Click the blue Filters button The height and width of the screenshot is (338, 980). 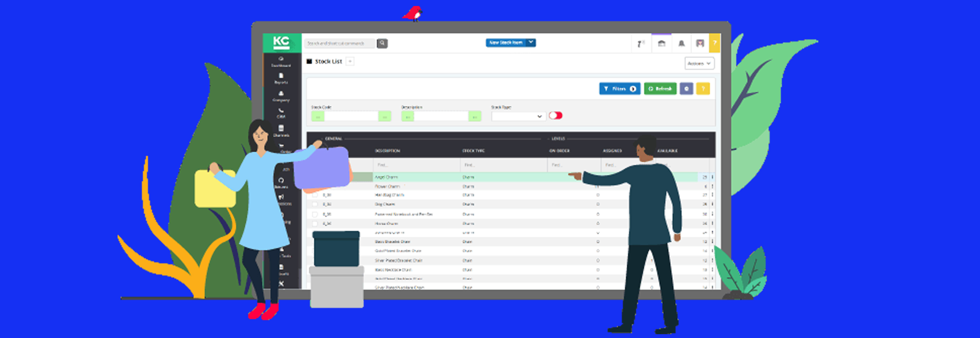click(619, 89)
